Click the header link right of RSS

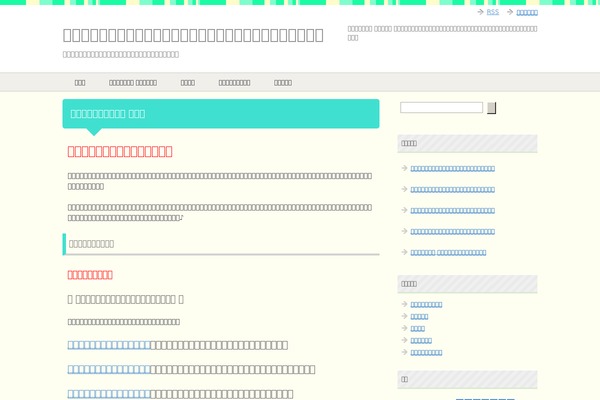(527, 13)
